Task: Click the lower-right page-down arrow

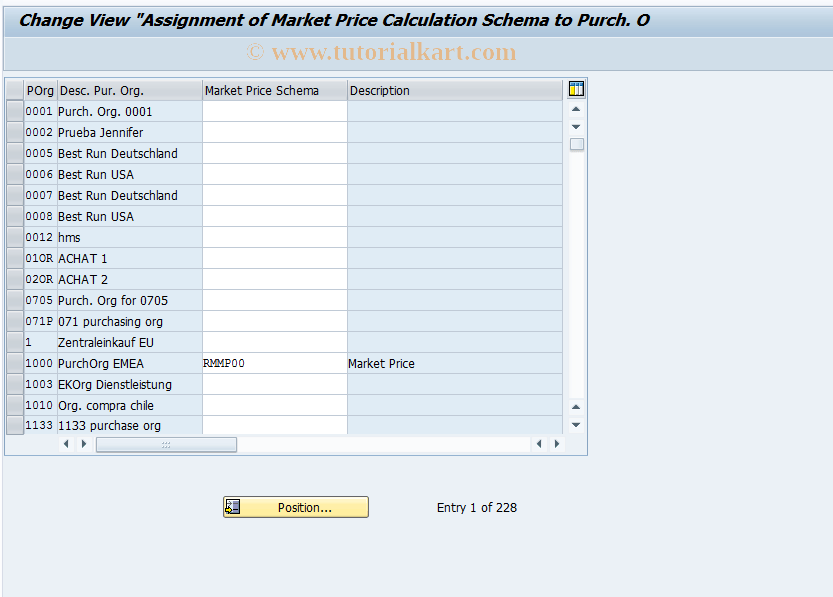Action: click(575, 424)
